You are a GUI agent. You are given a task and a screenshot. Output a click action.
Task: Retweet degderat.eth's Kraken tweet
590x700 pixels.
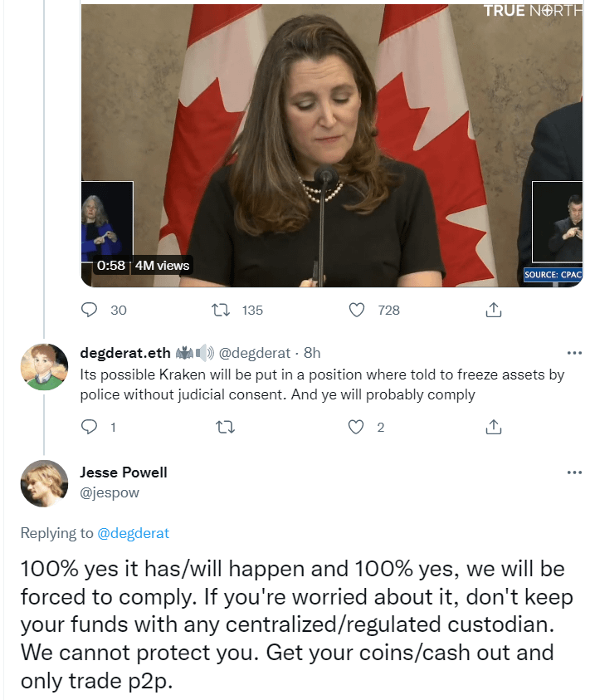point(225,428)
